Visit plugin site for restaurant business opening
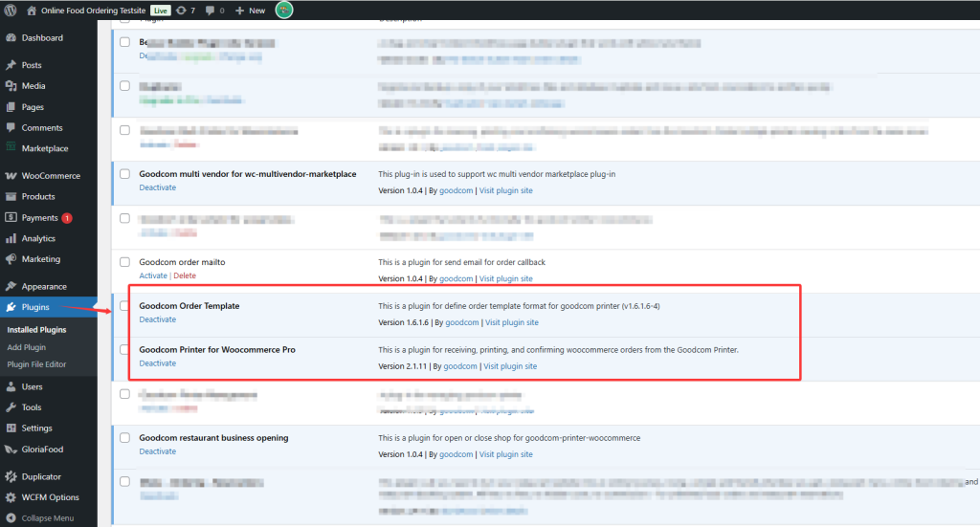This screenshot has width=980, height=527. point(505,454)
